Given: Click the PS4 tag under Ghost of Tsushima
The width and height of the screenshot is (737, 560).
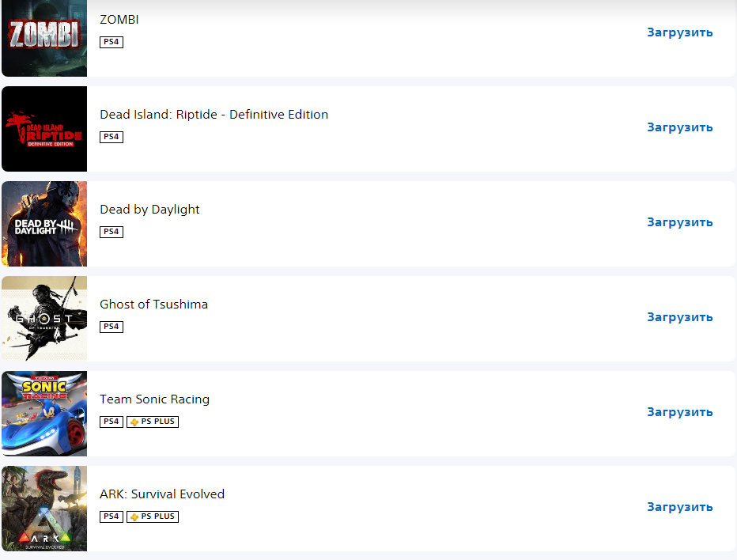Looking at the screenshot, I should coord(111,327).
